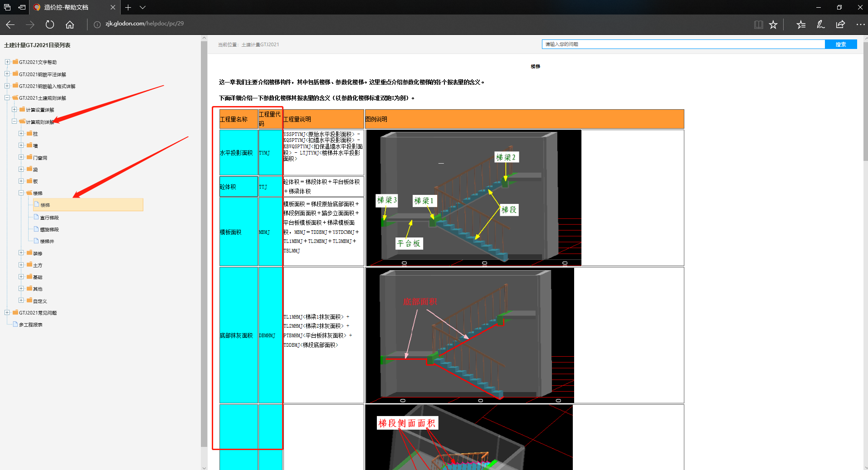Click the 土建计量GTJ2021 breadcrumb text

260,44
